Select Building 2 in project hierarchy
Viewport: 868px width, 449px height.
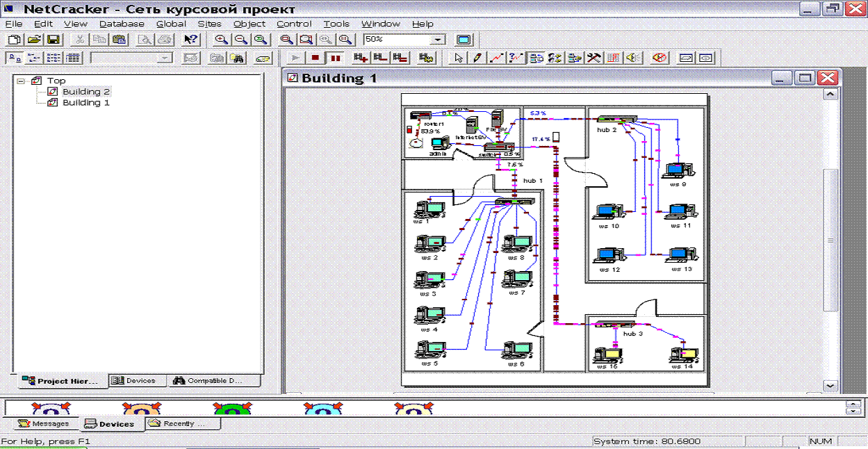(x=85, y=92)
